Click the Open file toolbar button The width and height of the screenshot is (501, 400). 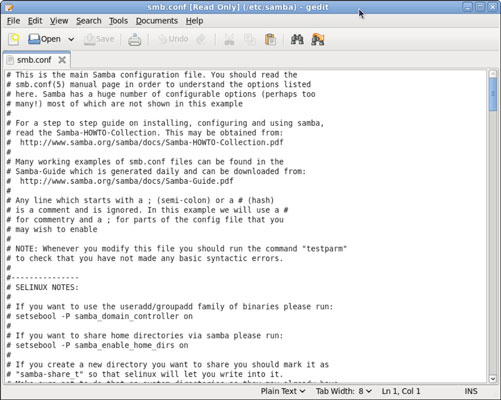tap(44, 39)
